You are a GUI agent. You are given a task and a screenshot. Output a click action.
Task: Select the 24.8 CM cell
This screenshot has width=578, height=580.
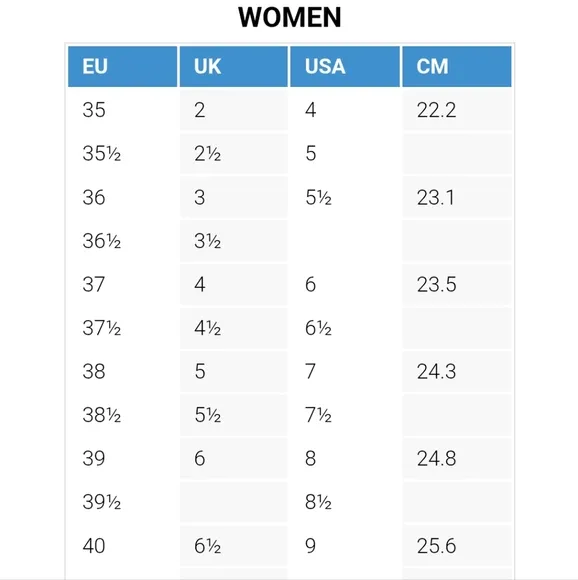[x=457, y=459]
